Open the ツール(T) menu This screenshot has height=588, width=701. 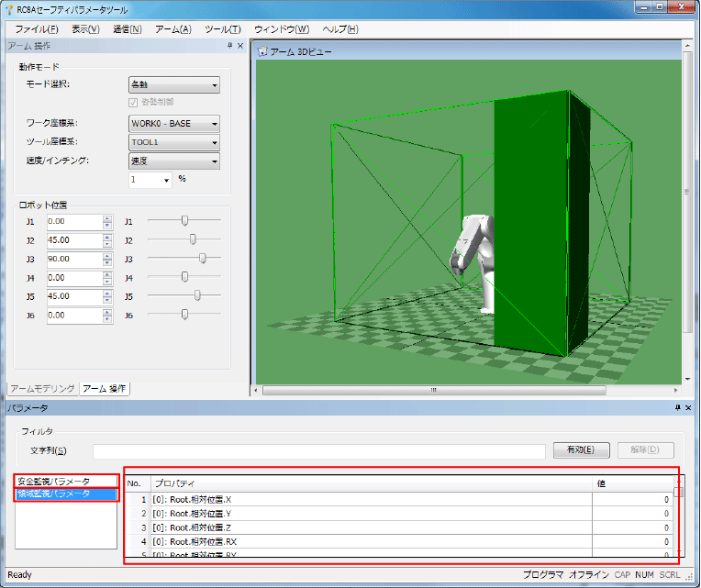(222, 29)
